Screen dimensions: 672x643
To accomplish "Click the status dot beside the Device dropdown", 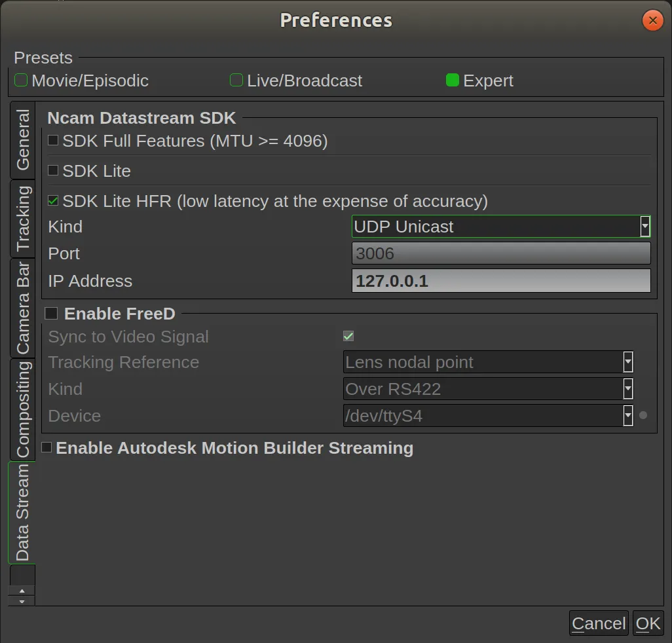I will 643,415.
